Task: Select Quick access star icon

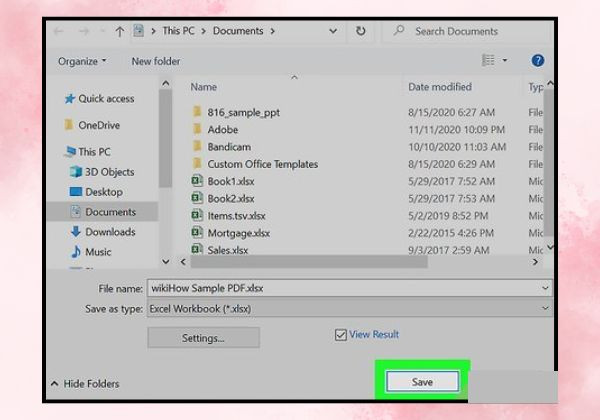Action: point(69,99)
